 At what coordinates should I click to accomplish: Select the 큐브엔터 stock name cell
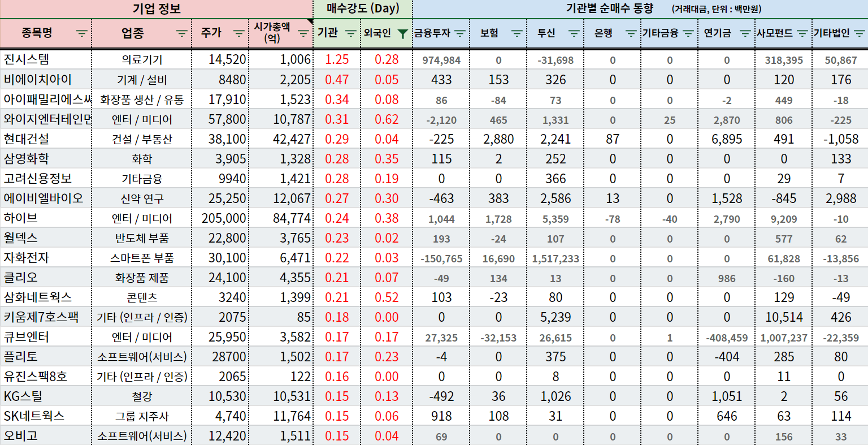45,336
